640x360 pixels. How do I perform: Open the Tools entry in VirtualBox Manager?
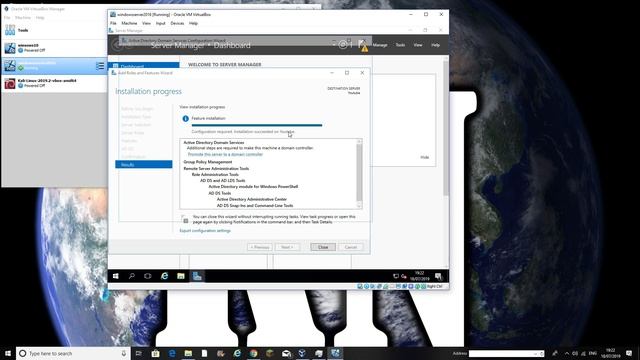point(54,30)
